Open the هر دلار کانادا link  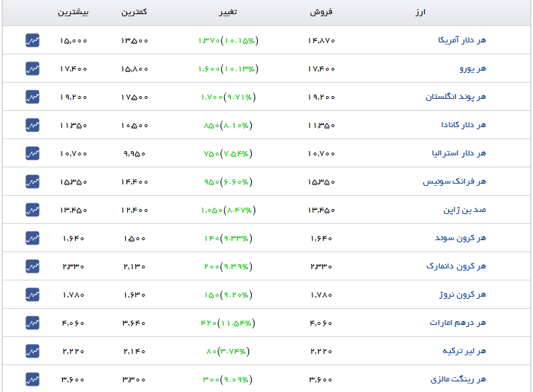[x=464, y=125]
